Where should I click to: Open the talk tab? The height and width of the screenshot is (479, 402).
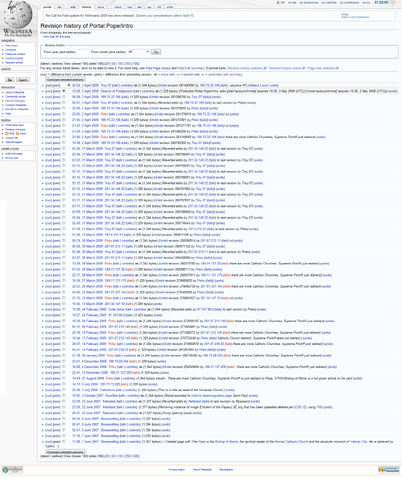point(59,7)
